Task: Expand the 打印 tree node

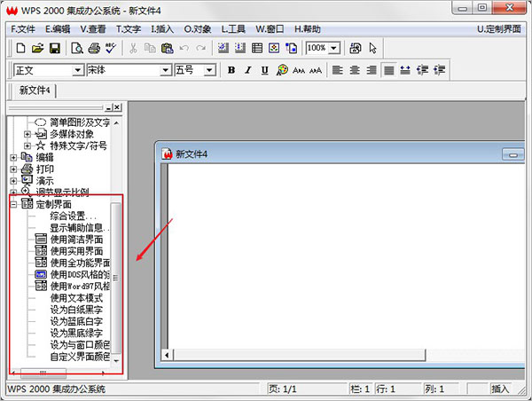Action: coord(13,169)
